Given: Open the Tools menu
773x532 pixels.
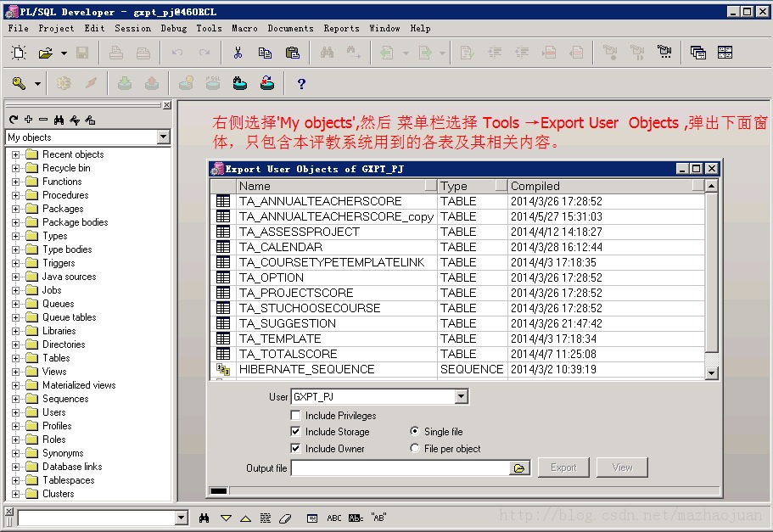Looking at the screenshot, I should pos(208,28).
